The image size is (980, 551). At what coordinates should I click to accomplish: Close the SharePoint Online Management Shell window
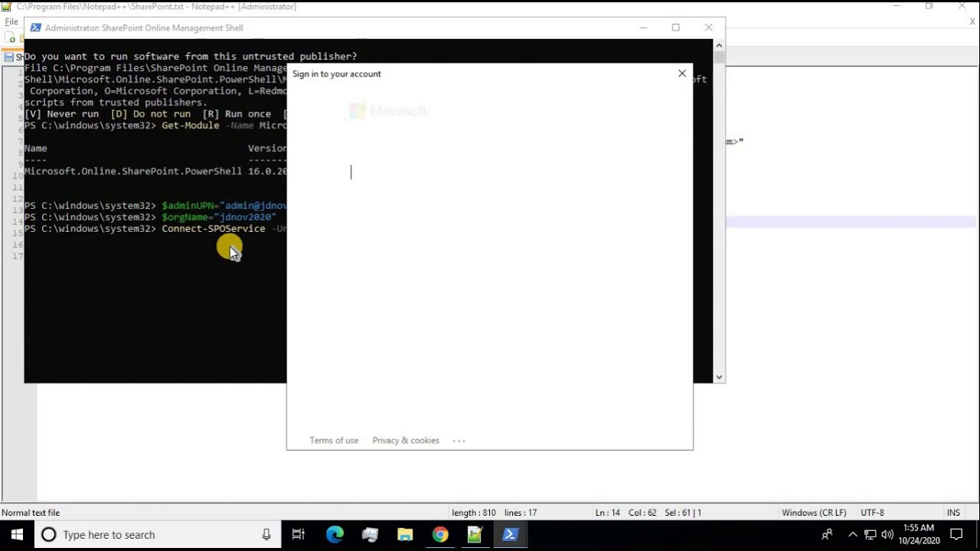click(x=708, y=28)
